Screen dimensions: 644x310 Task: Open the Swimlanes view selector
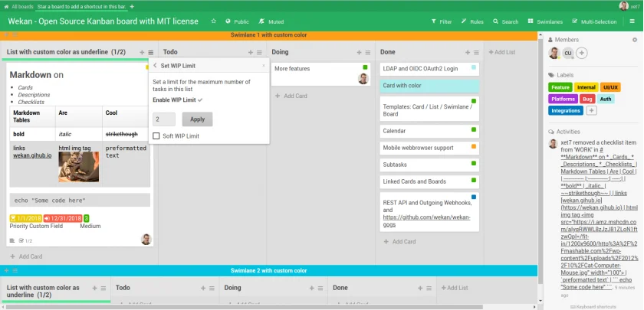click(x=545, y=21)
